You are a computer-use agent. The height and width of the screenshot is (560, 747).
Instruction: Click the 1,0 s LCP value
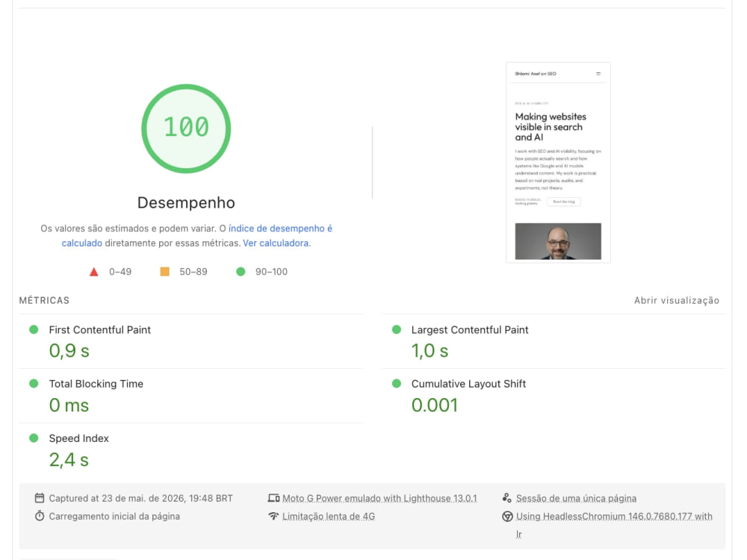pos(430,351)
